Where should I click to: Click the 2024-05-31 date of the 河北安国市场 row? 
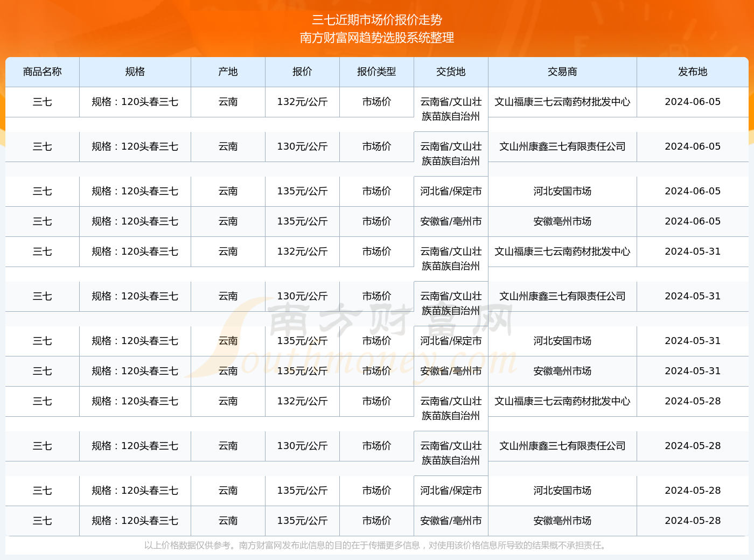tap(693, 341)
